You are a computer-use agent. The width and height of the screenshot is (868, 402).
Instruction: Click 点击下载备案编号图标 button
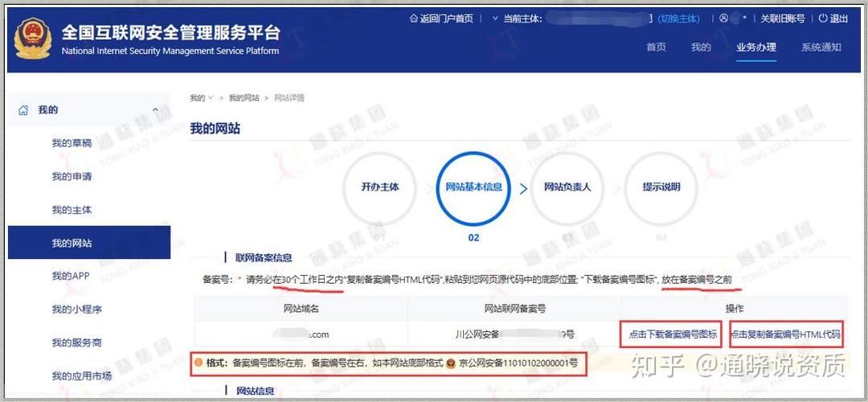pos(673,334)
